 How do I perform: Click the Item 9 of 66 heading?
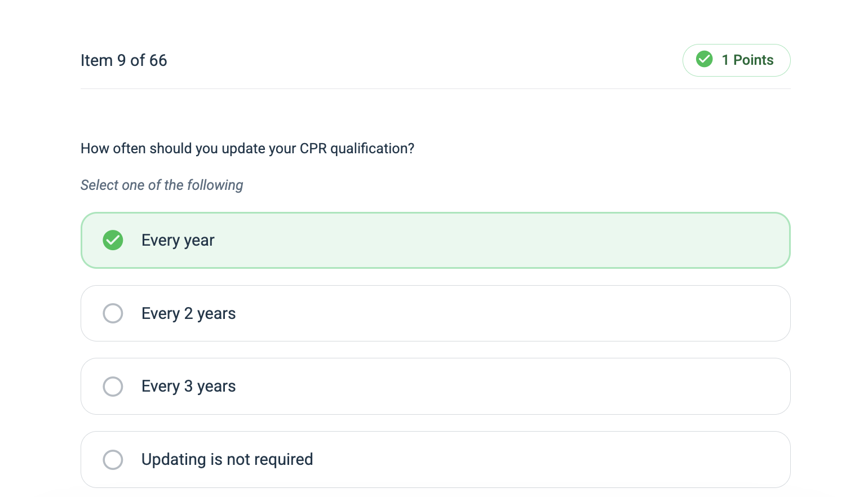click(124, 60)
